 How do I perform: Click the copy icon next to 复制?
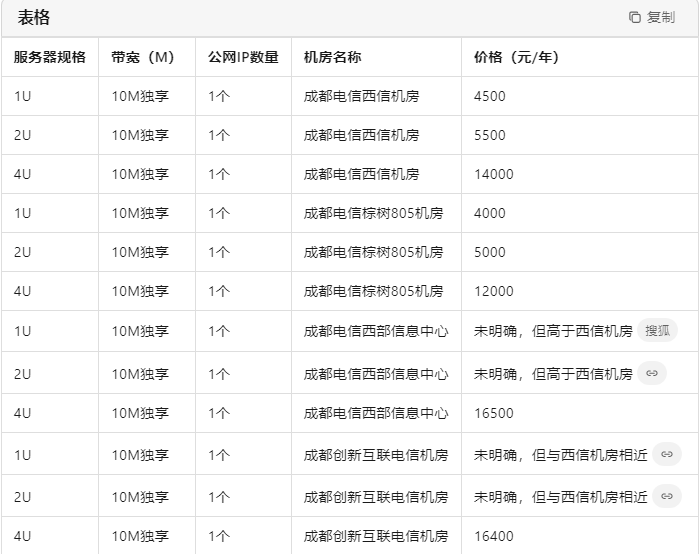click(x=634, y=17)
